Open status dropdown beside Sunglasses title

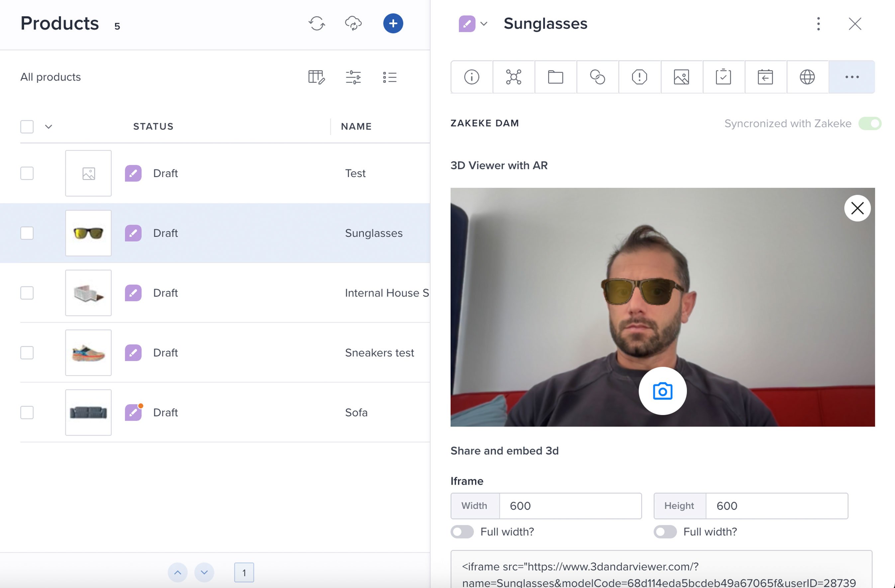[x=484, y=24]
